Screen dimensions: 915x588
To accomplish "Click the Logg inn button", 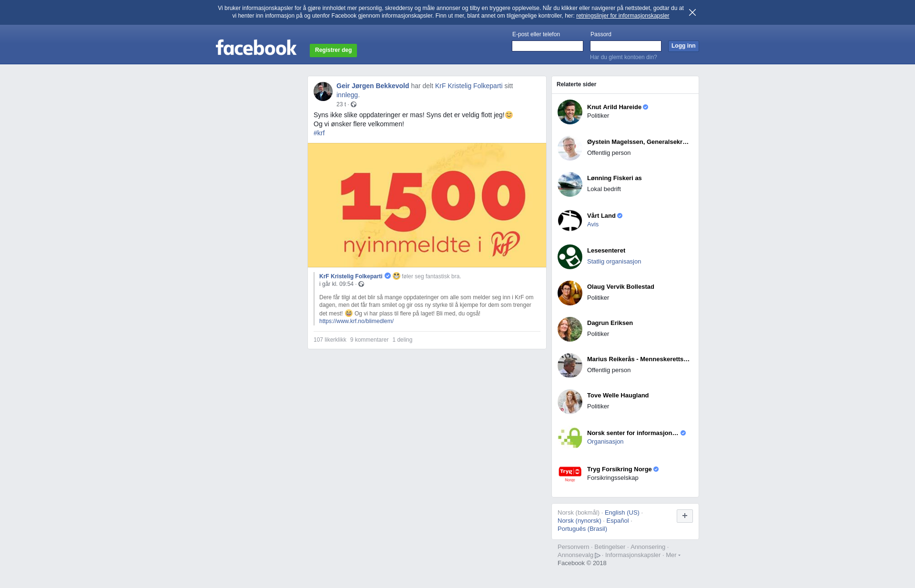I will tap(683, 46).
